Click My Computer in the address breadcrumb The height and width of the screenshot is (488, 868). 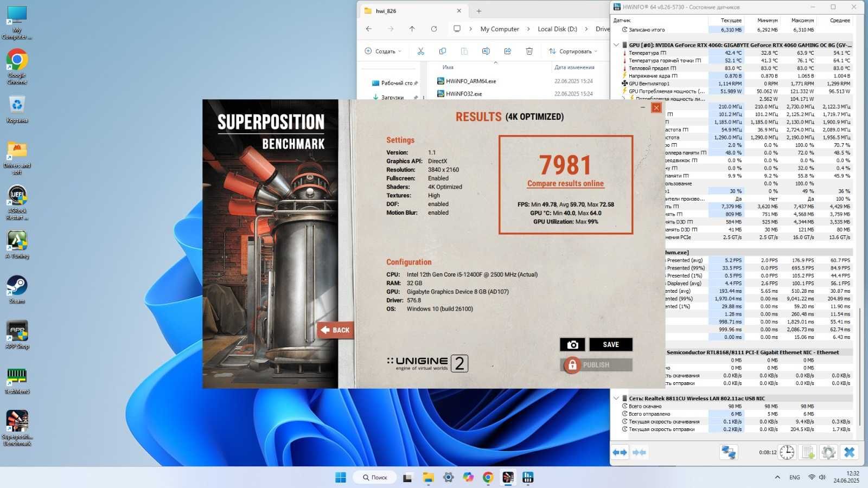pyautogui.click(x=500, y=29)
